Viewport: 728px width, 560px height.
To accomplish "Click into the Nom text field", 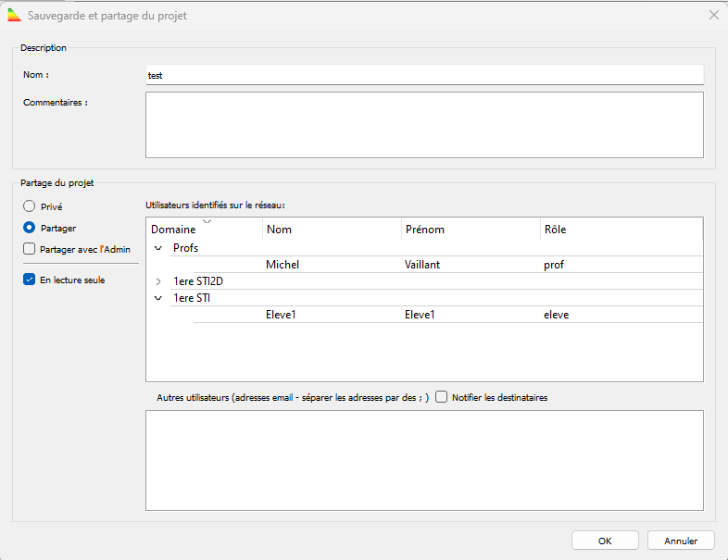I will pyautogui.click(x=424, y=75).
